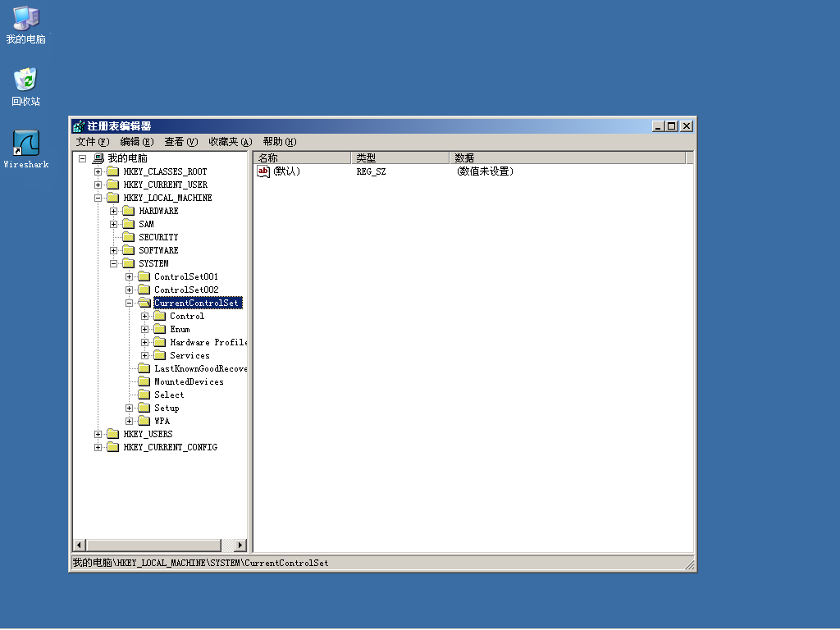Click the open CurrentControlSet folder icon
The height and width of the screenshot is (630, 840).
[144, 303]
